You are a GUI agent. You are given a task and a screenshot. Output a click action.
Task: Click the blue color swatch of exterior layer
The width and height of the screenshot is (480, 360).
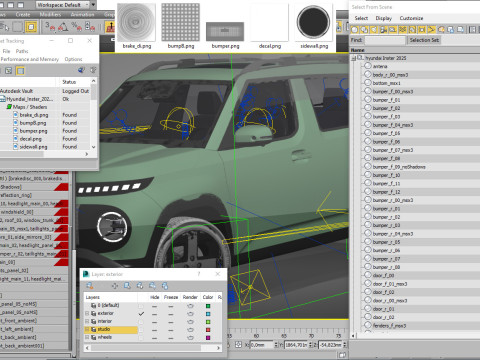click(x=208, y=314)
